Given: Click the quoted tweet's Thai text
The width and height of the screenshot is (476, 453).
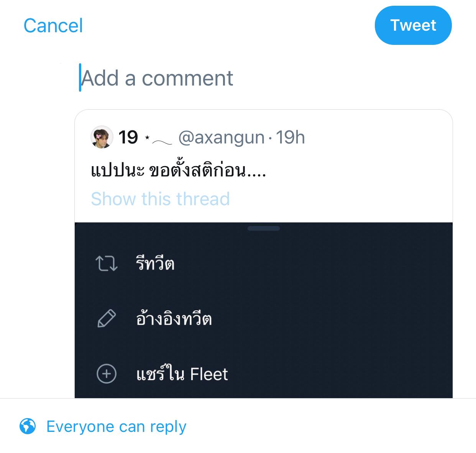Looking at the screenshot, I should pos(178,170).
